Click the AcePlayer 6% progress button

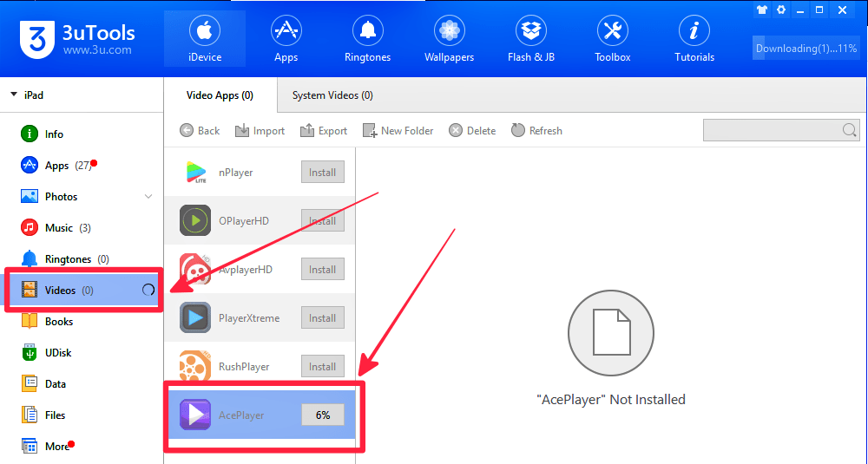pos(323,415)
